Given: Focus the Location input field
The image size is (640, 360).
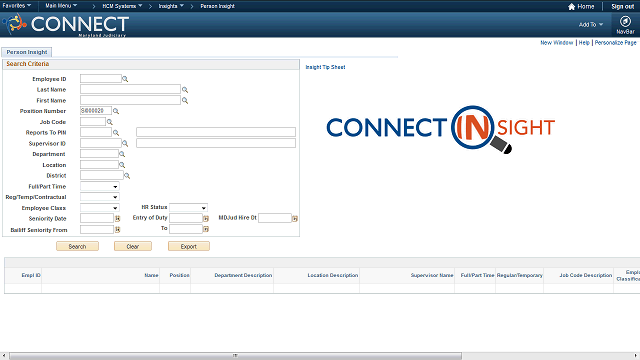Looking at the screenshot, I should [x=99, y=164].
